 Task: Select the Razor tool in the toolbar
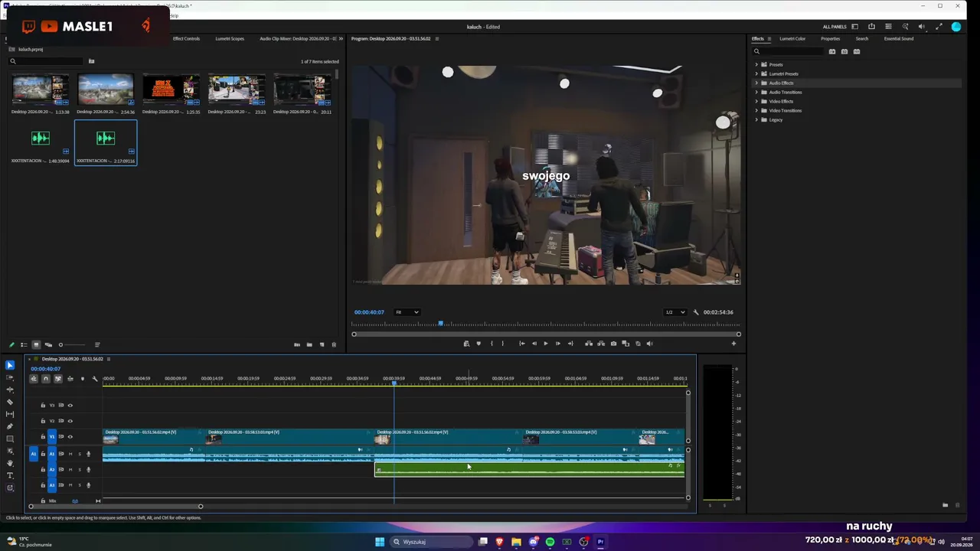(10, 402)
